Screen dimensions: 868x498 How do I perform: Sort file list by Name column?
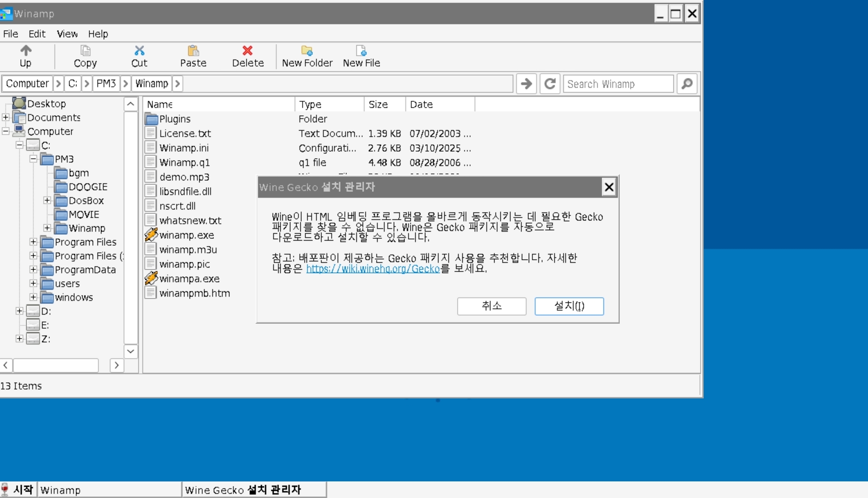pos(219,104)
